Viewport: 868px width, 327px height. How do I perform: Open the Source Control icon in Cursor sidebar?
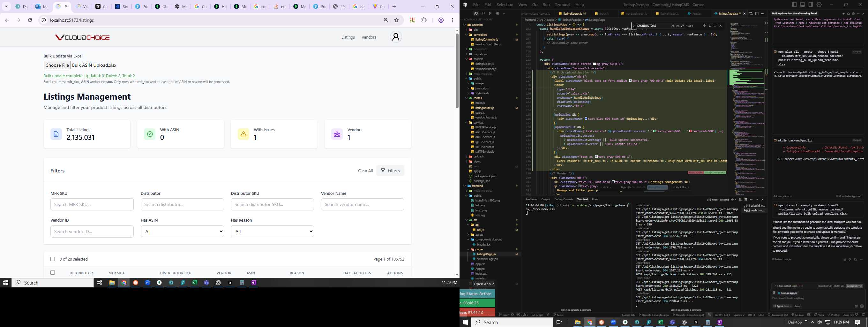point(490,13)
